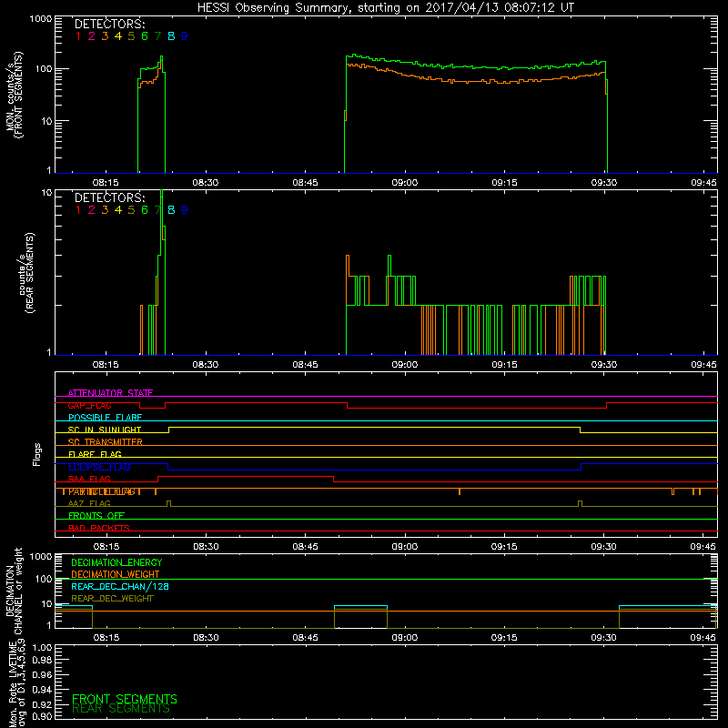Screen dimensions: 728x728
Task: Select the ECLIPSE_FLAG label
Action: 99,467
